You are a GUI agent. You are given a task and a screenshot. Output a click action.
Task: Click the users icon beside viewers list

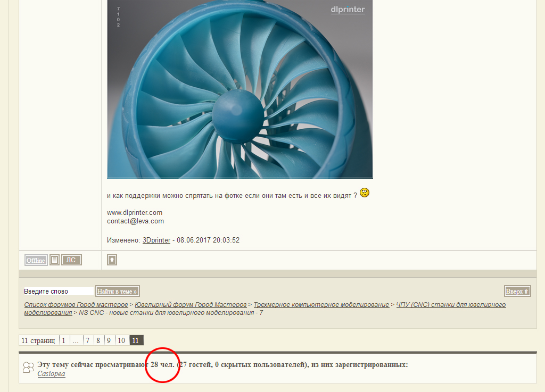point(29,368)
